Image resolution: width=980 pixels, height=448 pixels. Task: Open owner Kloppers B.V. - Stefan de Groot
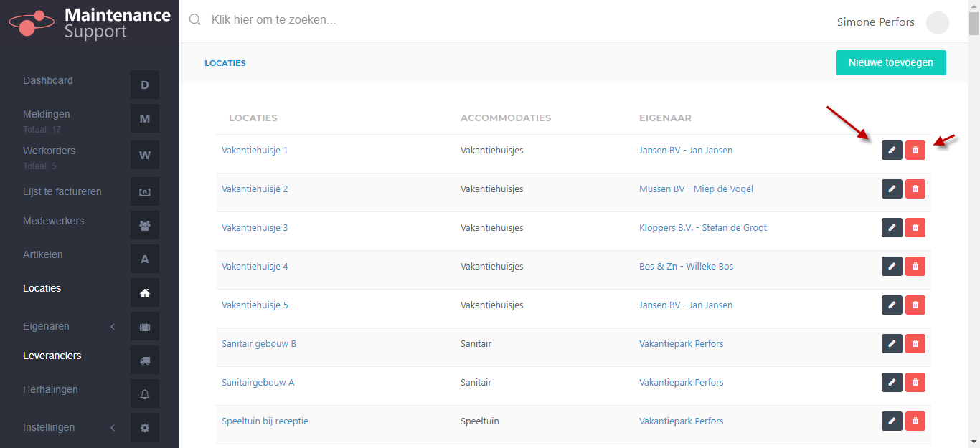coord(703,228)
